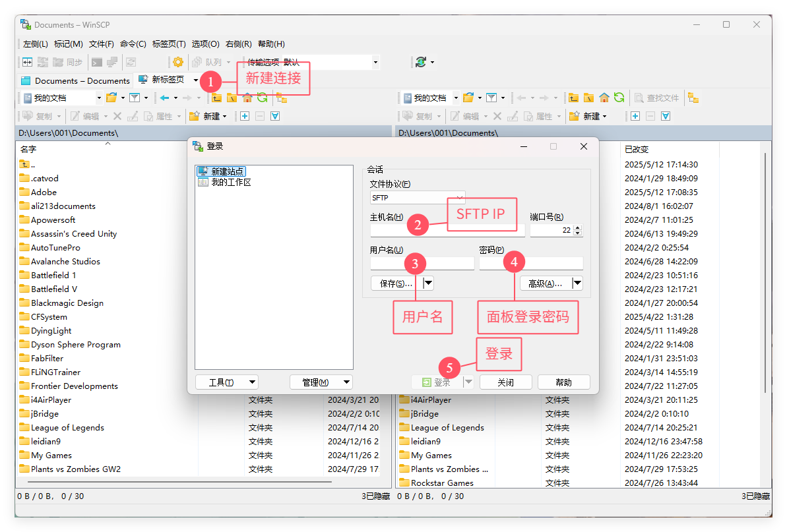The height and width of the screenshot is (532, 787).
Task: Open the dropdown arrow beside 新标签页
Action: click(196, 80)
